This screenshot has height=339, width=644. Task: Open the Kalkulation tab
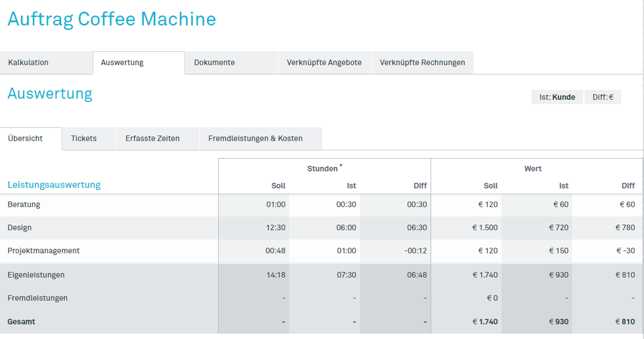46,63
